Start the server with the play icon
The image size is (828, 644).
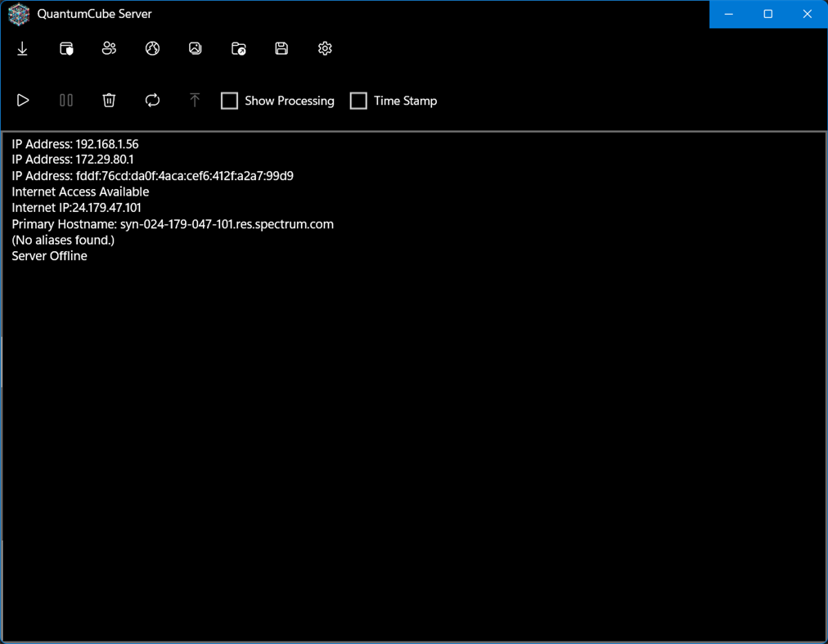pyautogui.click(x=23, y=100)
